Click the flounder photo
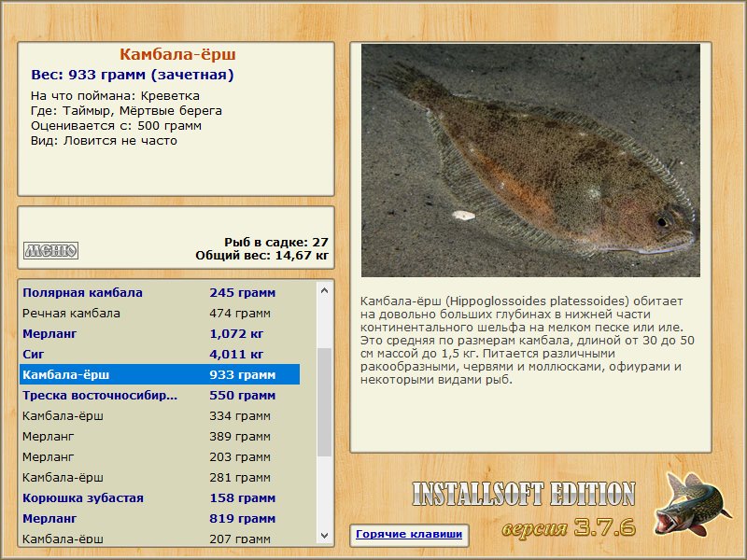The width and height of the screenshot is (747, 560). point(530,161)
